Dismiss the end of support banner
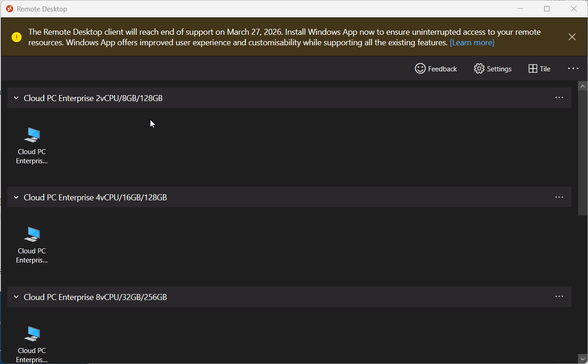 pos(572,37)
